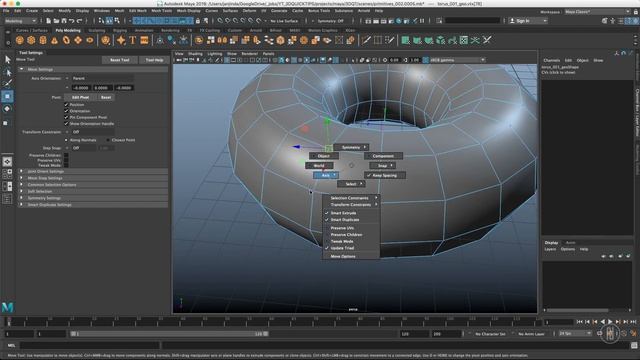Create a polygon cone from shelf
The image size is (640, 360).
tap(54, 40)
